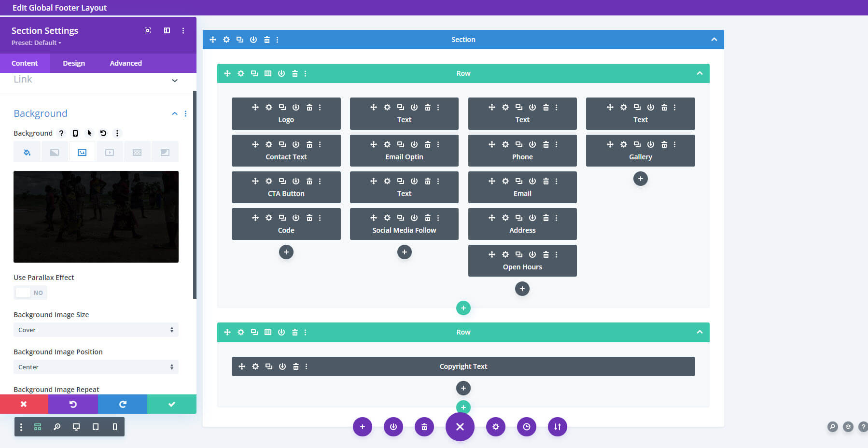
Task: Select the gradient background type icon
Action: point(55,152)
